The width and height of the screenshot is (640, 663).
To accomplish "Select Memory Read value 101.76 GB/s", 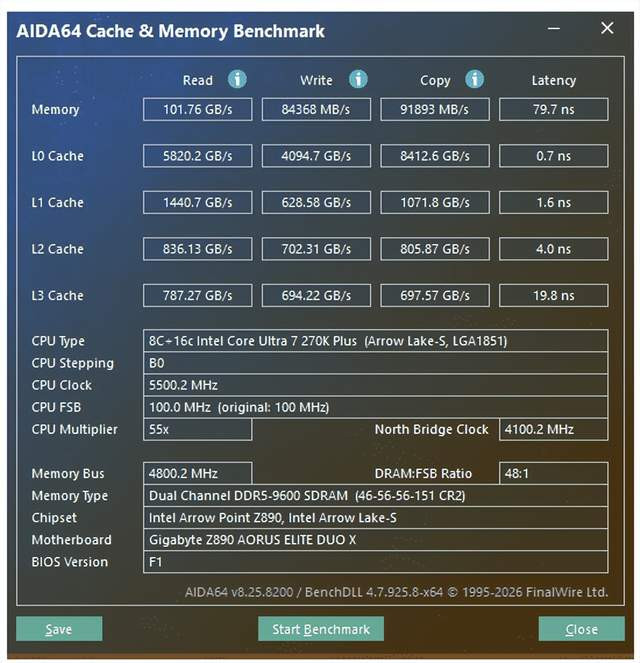I will (197, 110).
